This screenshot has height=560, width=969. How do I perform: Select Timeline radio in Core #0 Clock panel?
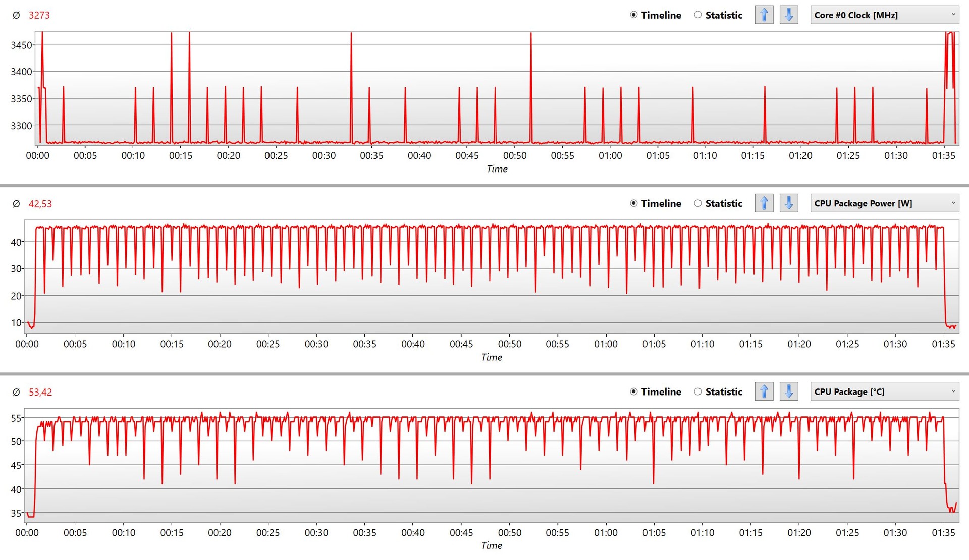pos(634,15)
